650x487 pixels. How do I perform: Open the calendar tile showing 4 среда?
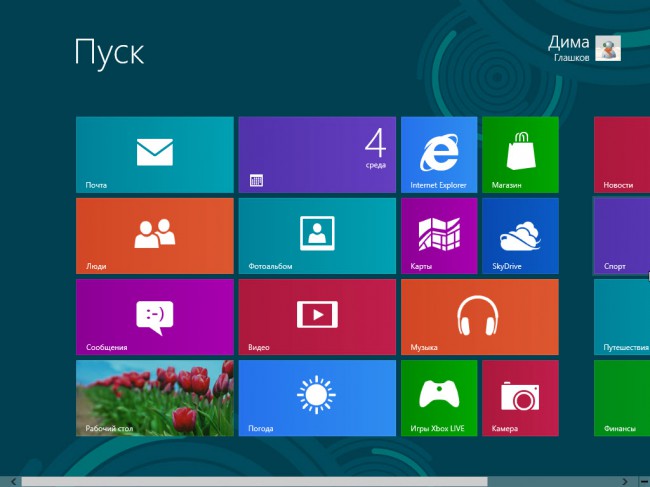click(317, 155)
